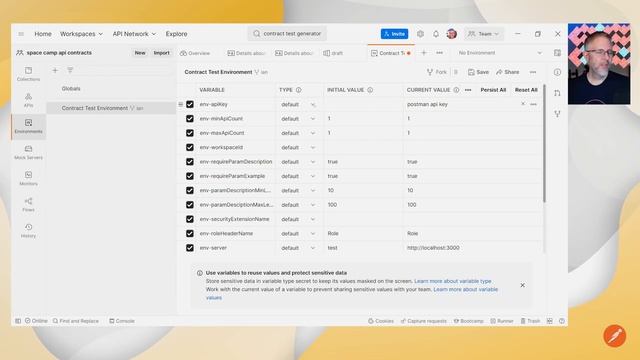The width and height of the screenshot is (640, 360).
Task: Open the Collections sidebar icon
Action: (x=28, y=74)
